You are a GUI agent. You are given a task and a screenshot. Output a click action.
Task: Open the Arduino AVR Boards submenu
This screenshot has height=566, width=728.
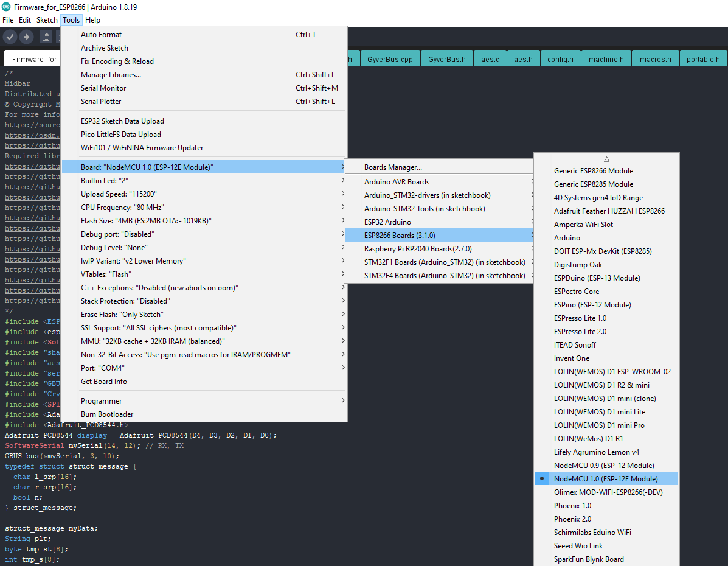coord(439,182)
